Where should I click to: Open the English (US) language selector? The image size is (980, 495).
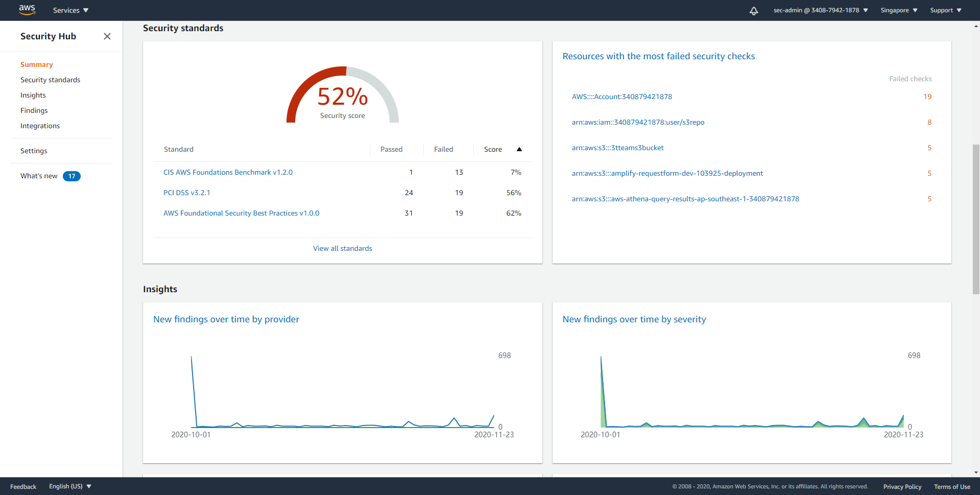point(70,486)
